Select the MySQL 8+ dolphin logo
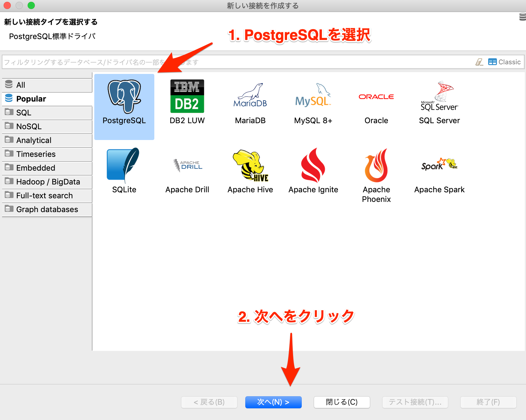Image resolution: width=526 pixels, height=420 pixels. click(x=313, y=95)
